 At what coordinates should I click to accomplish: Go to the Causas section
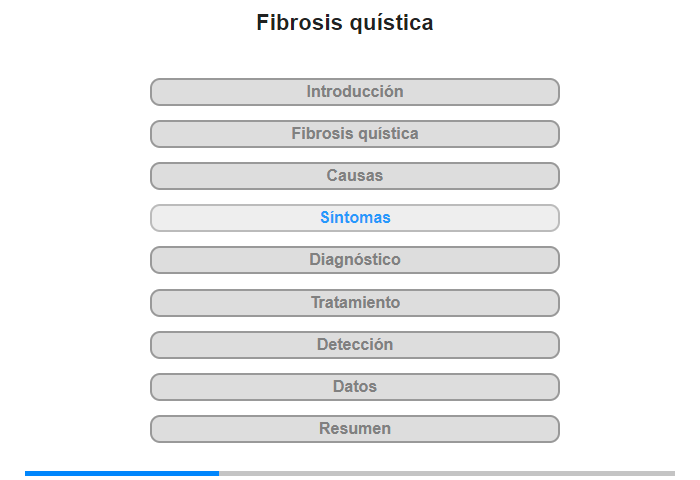point(355,176)
